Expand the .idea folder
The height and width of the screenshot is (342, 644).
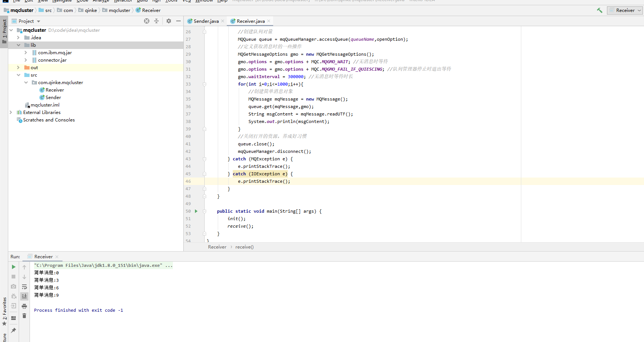18,37
